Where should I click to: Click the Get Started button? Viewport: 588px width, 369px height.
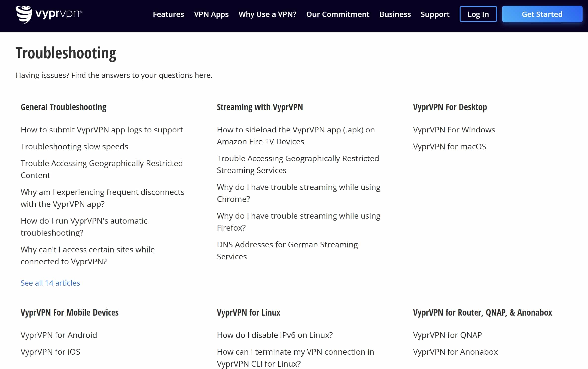[x=542, y=14]
